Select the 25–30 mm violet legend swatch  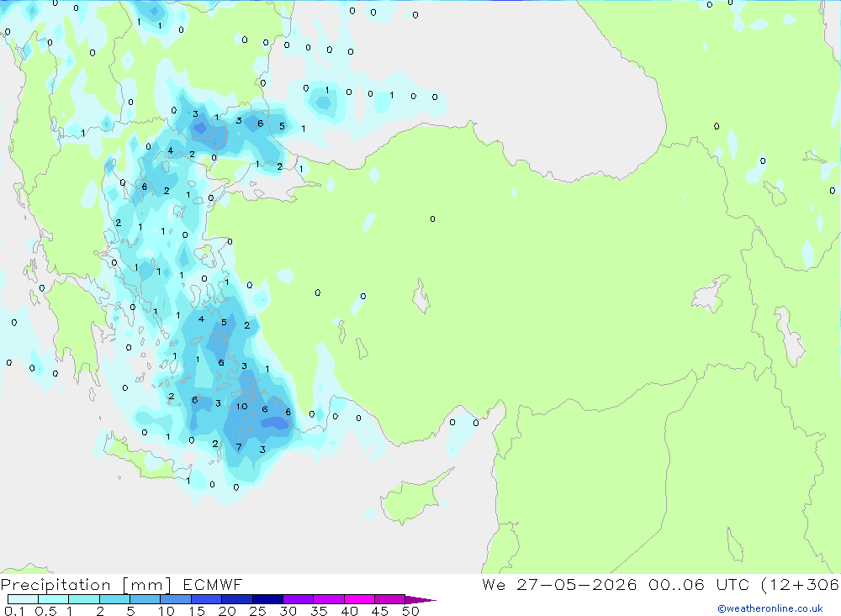pos(267,599)
